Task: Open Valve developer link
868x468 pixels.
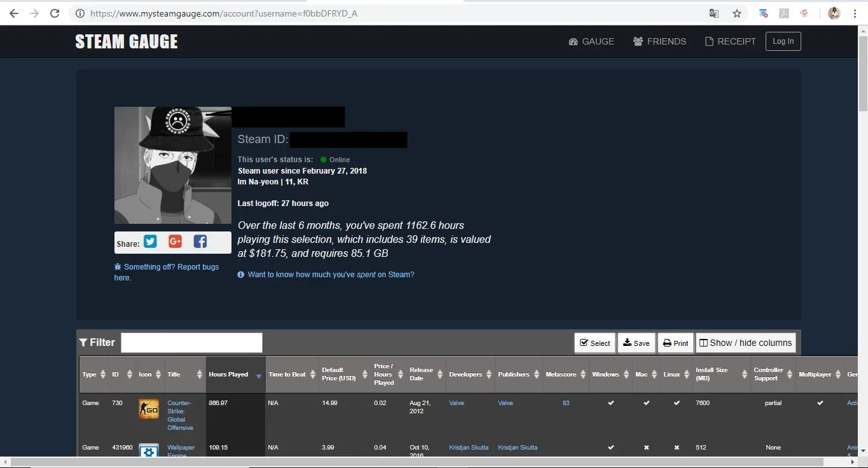Action: (x=457, y=403)
